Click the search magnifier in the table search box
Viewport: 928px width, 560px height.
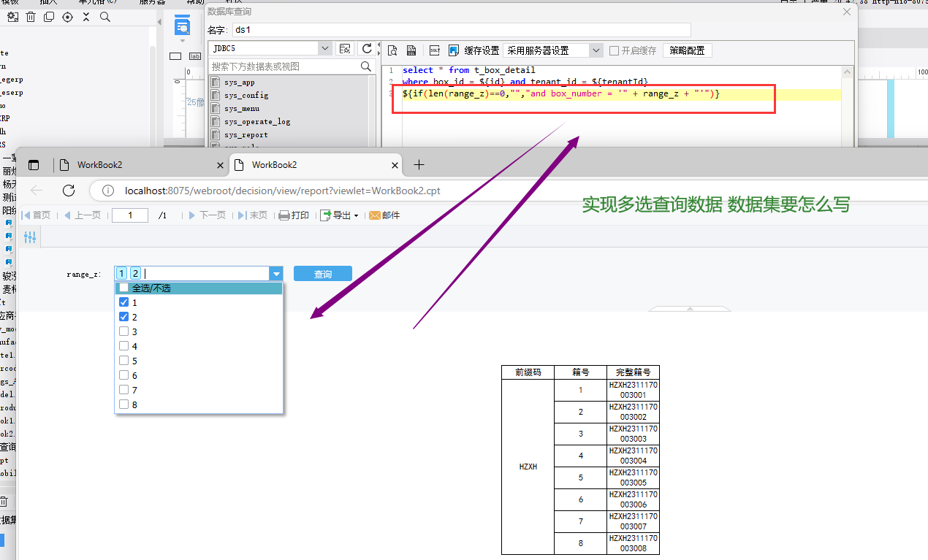click(366, 66)
